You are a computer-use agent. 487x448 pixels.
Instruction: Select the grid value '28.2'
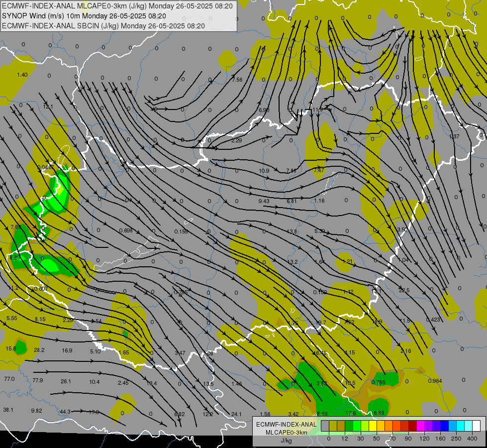point(39,350)
